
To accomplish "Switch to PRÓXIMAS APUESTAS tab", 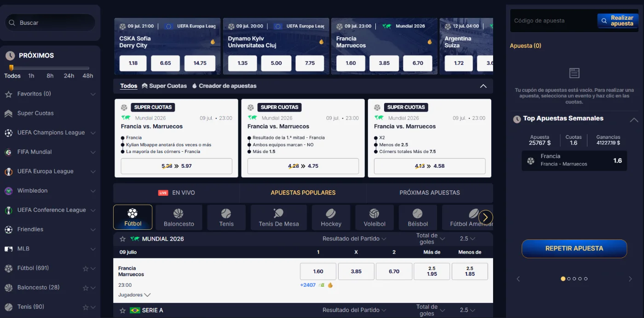I will click(x=430, y=193).
